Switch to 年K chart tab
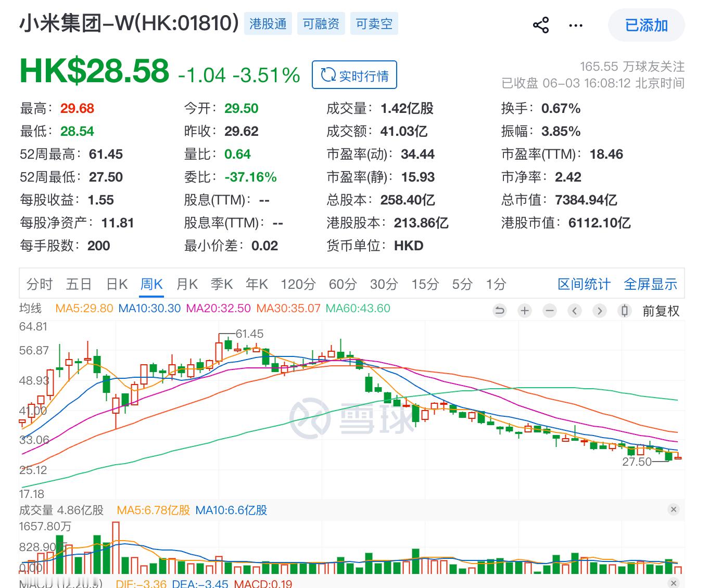The height and width of the screenshot is (588, 709). point(257,284)
